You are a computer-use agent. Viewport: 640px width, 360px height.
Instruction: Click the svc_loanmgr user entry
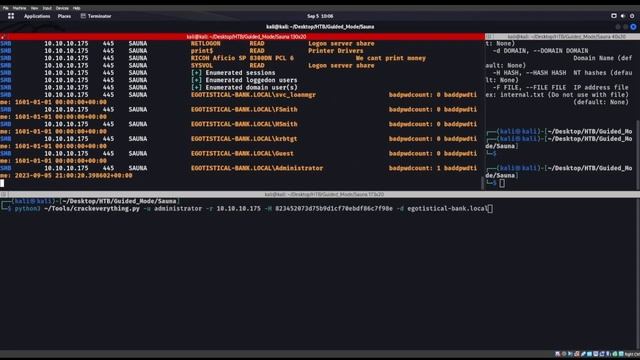(253, 95)
